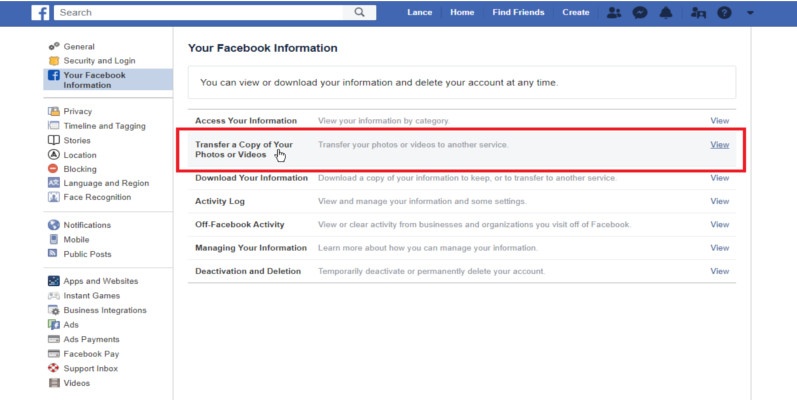Click the Support Inbox lifebuoy icon

click(54, 368)
